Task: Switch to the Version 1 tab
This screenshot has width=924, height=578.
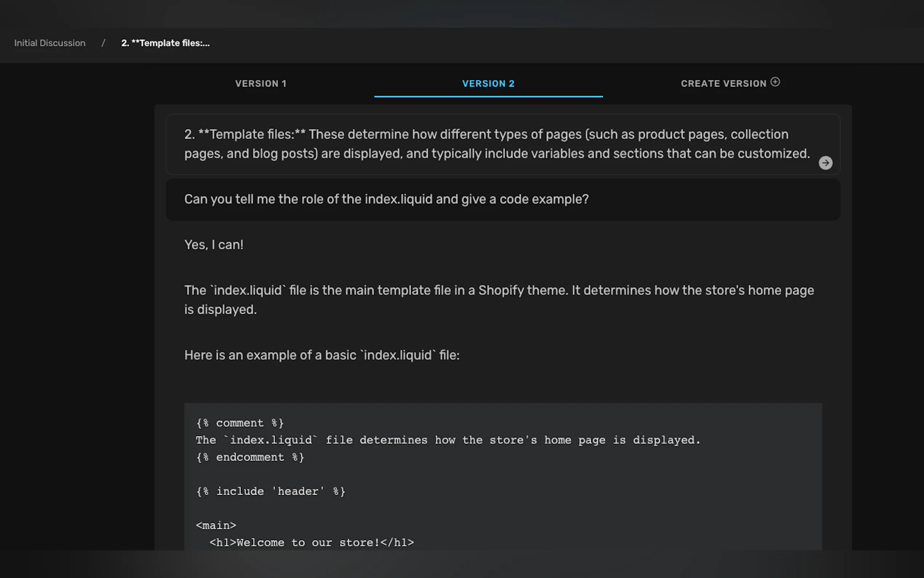Action: coord(260,84)
